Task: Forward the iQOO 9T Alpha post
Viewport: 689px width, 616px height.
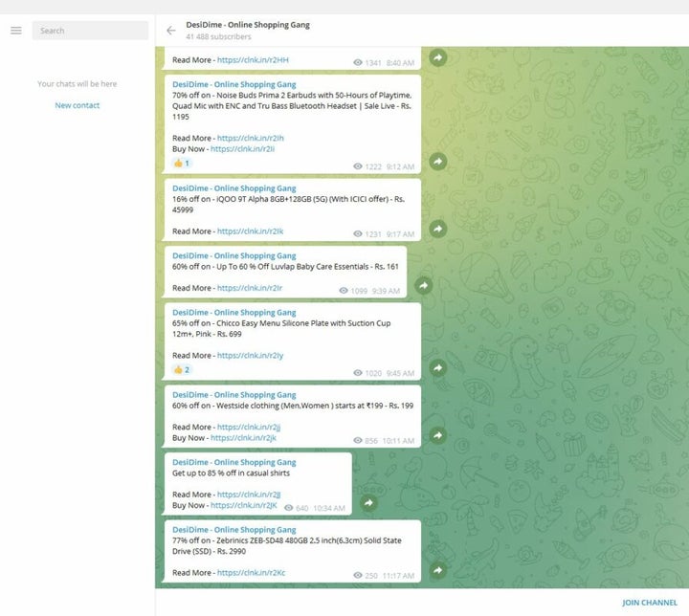Action: click(x=437, y=230)
